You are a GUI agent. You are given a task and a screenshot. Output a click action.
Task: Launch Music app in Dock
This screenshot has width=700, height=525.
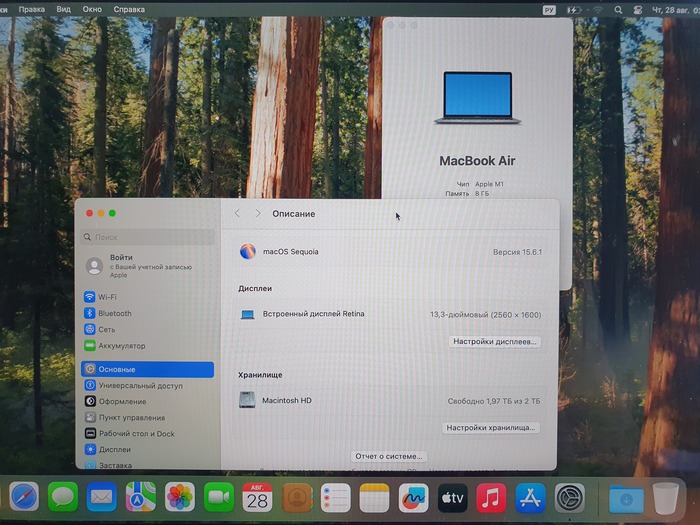point(491,497)
